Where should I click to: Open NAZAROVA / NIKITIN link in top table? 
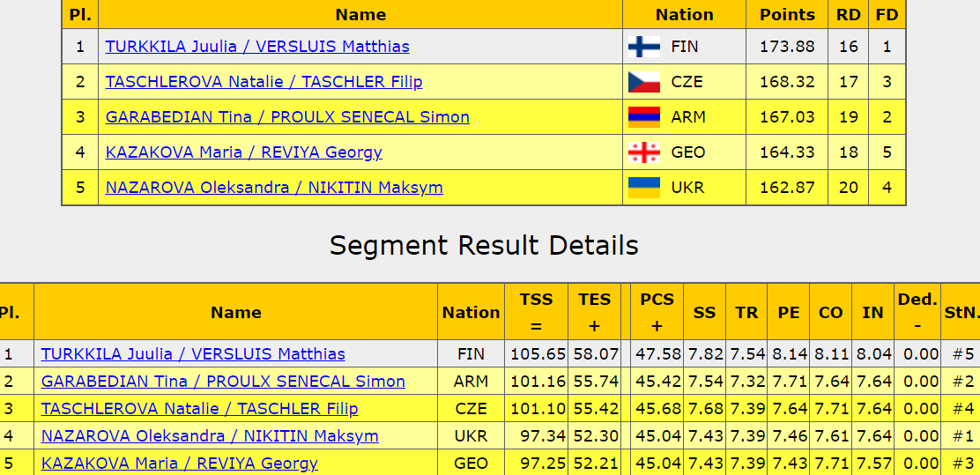[274, 188]
